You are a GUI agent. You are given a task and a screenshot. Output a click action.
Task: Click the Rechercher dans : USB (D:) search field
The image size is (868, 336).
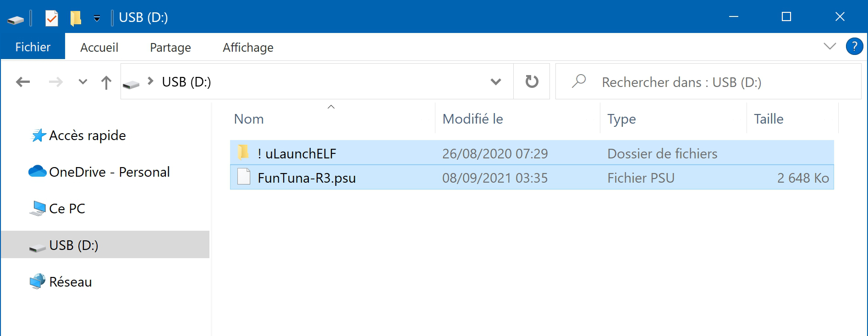pyautogui.click(x=708, y=81)
